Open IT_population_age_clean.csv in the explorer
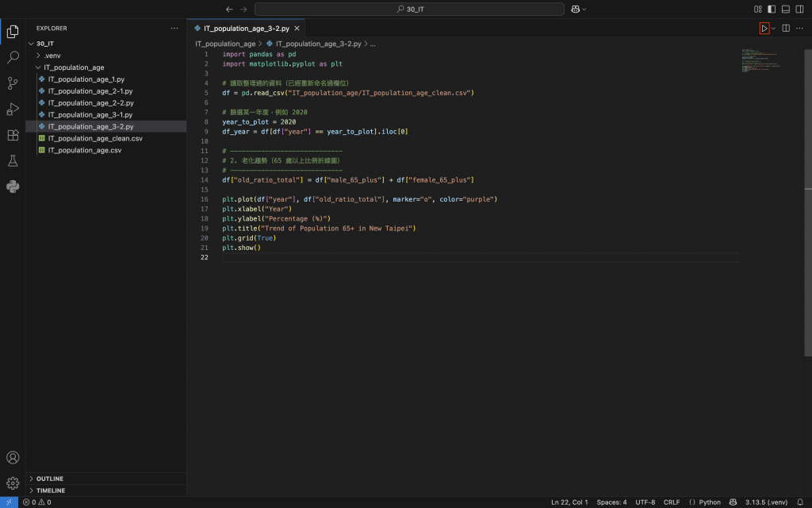The height and width of the screenshot is (508, 812). tap(94, 138)
